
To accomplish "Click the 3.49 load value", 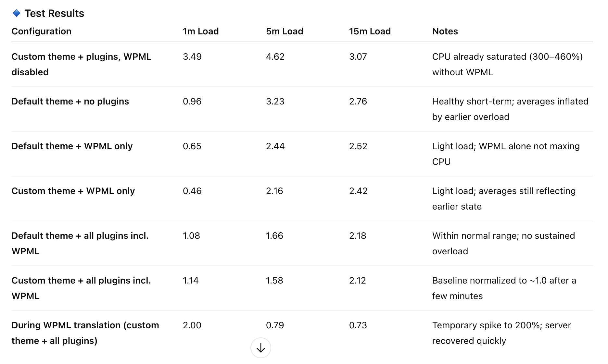I will tap(192, 56).
